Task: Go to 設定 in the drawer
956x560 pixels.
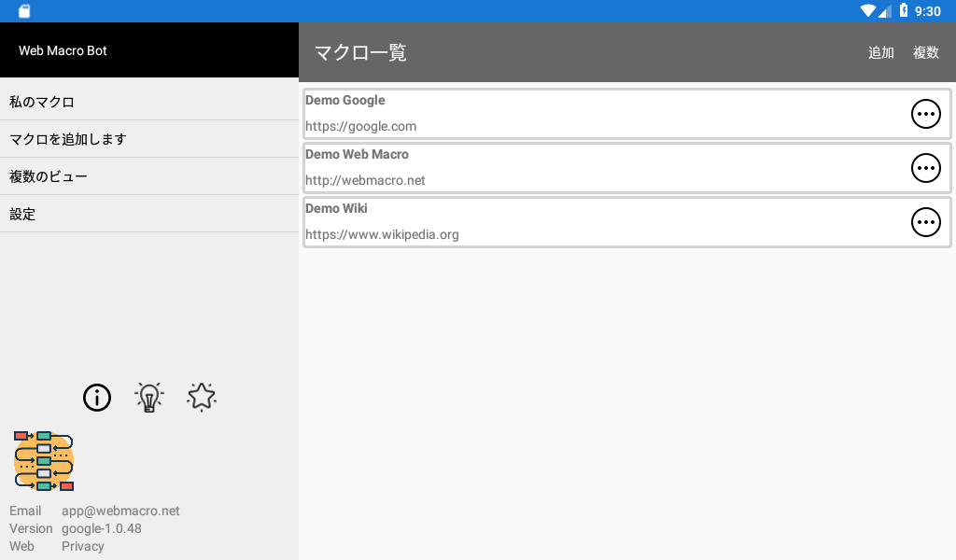Action: pos(149,214)
